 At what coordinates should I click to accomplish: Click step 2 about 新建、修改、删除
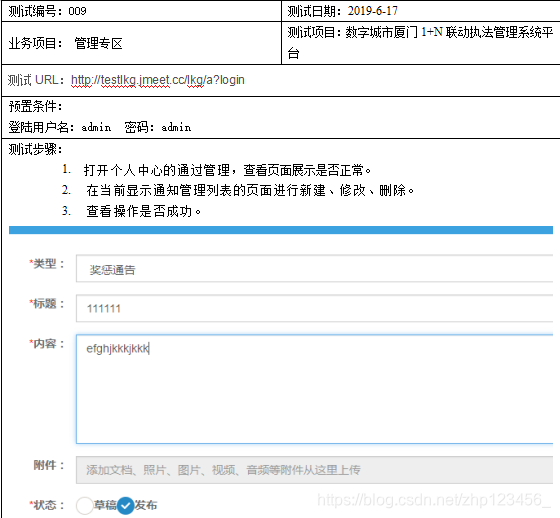click(x=238, y=190)
